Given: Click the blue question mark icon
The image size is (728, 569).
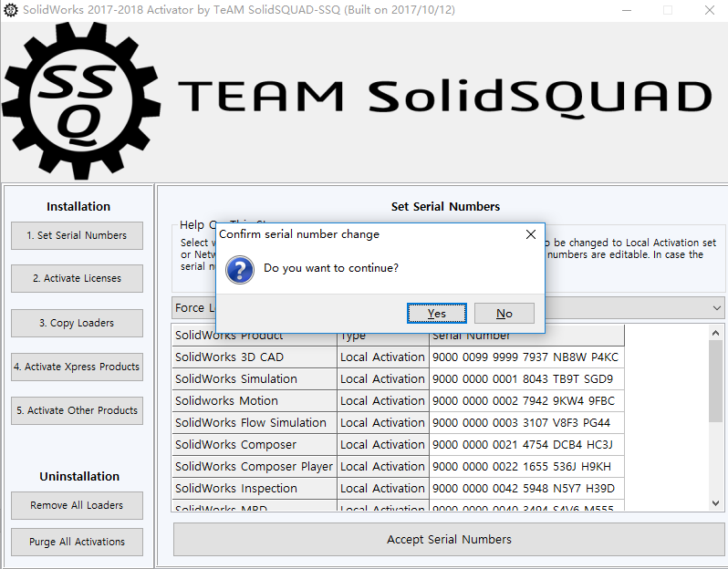Looking at the screenshot, I should (x=240, y=270).
